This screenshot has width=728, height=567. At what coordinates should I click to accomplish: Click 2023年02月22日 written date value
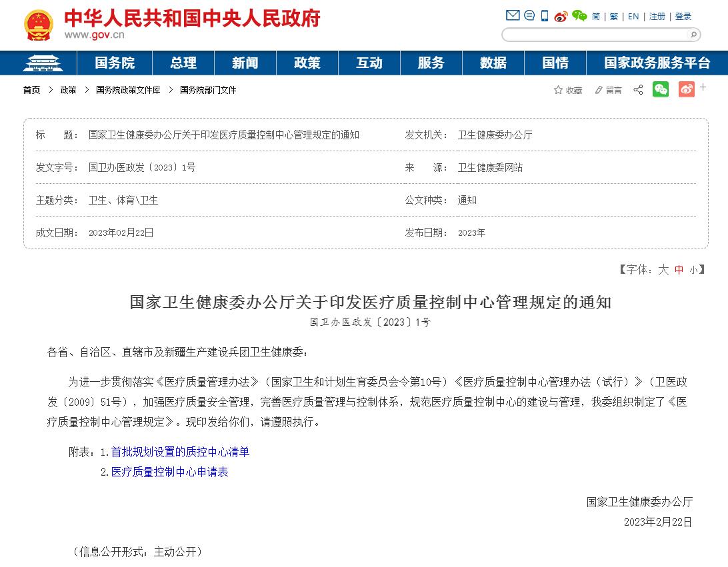point(121,233)
